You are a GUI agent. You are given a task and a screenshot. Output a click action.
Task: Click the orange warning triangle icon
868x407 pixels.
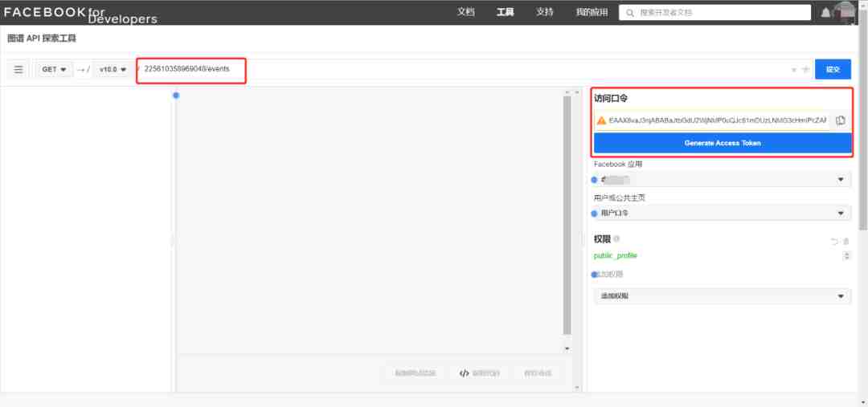pyautogui.click(x=600, y=120)
